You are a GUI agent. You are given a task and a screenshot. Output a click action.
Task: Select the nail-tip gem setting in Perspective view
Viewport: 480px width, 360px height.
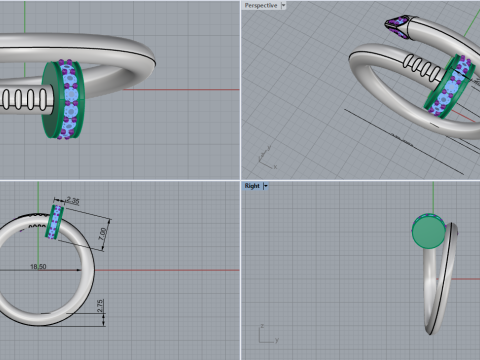397,27
